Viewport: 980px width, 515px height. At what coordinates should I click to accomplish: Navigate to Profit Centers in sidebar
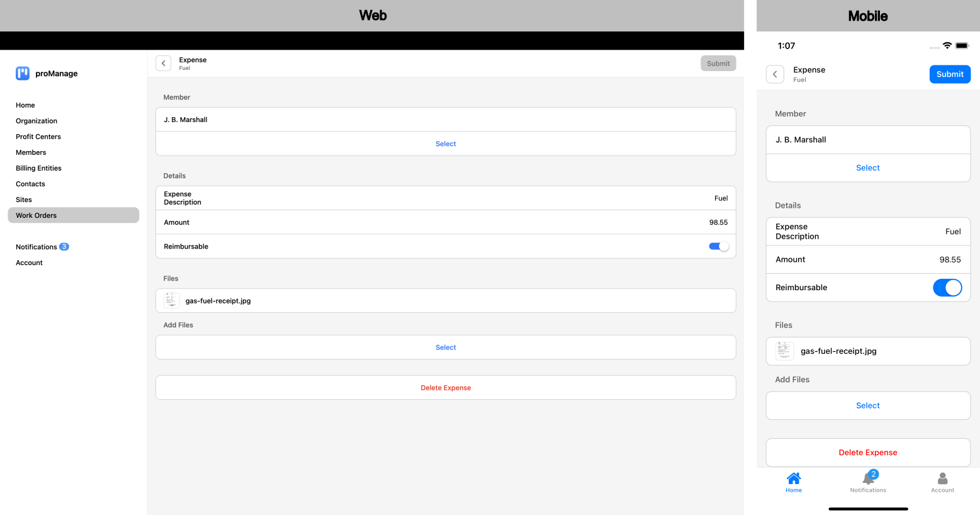pos(38,137)
